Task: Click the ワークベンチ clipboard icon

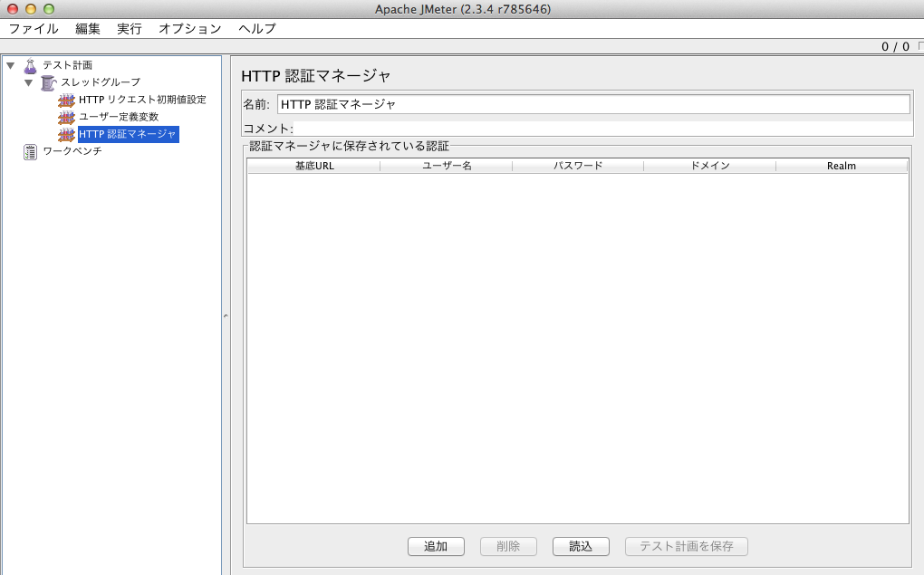Action: [x=31, y=151]
